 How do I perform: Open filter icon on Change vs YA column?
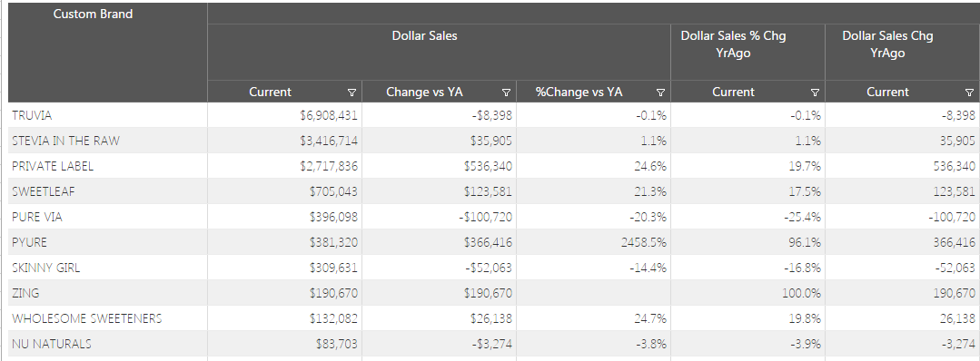tap(506, 93)
